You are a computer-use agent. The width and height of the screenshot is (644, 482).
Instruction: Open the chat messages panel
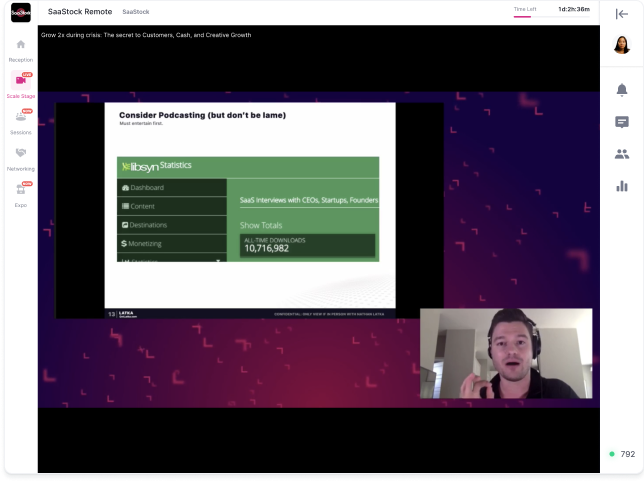click(x=621, y=122)
